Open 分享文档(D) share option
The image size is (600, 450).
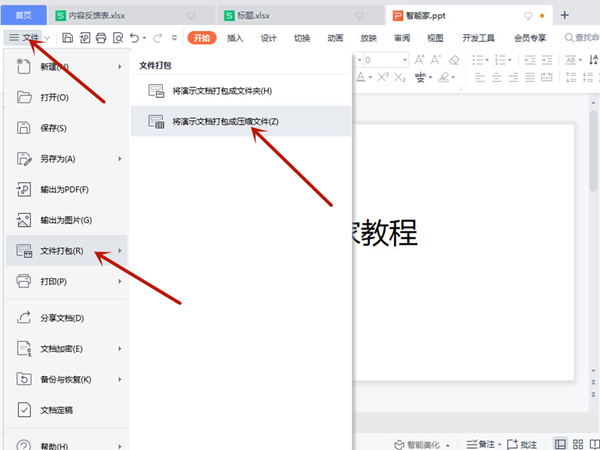coord(62,318)
